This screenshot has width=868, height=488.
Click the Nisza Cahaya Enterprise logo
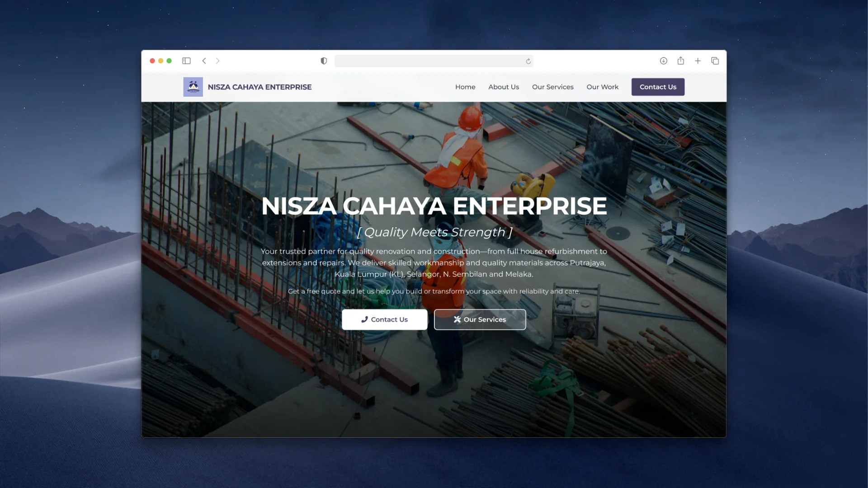click(193, 87)
